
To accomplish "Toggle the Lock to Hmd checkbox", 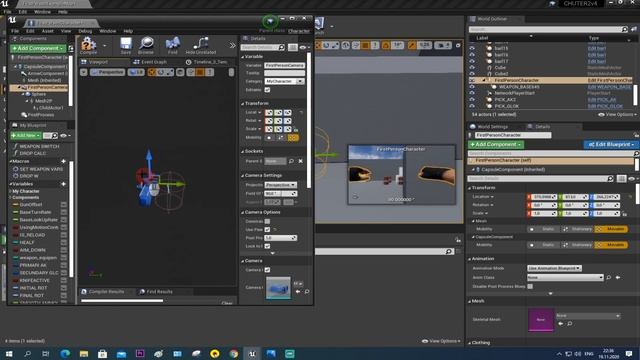I will (x=267, y=246).
